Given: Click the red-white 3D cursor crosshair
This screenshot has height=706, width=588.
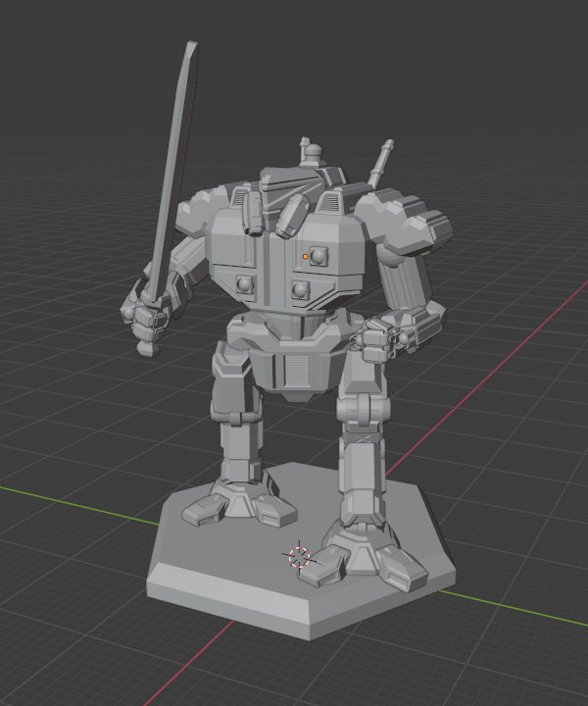Looking at the screenshot, I should 299,557.
